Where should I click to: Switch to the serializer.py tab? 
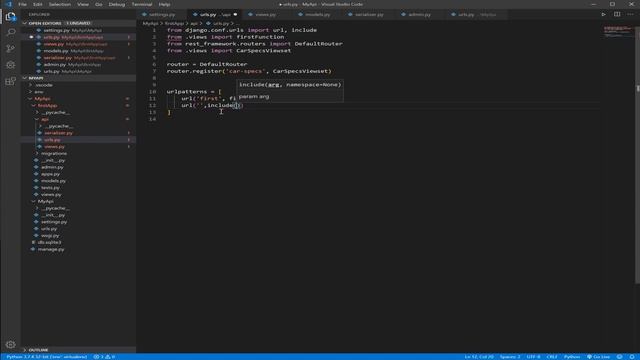tap(369, 14)
